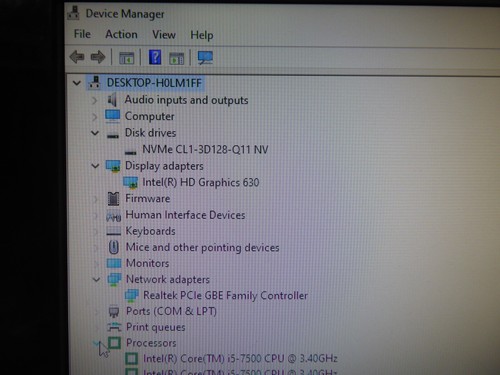Image resolution: width=500 pixels, height=375 pixels.
Task: Click the Realtek PCIe GBE adapter icon
Action: pyautogui.click(x=132, y=296)
